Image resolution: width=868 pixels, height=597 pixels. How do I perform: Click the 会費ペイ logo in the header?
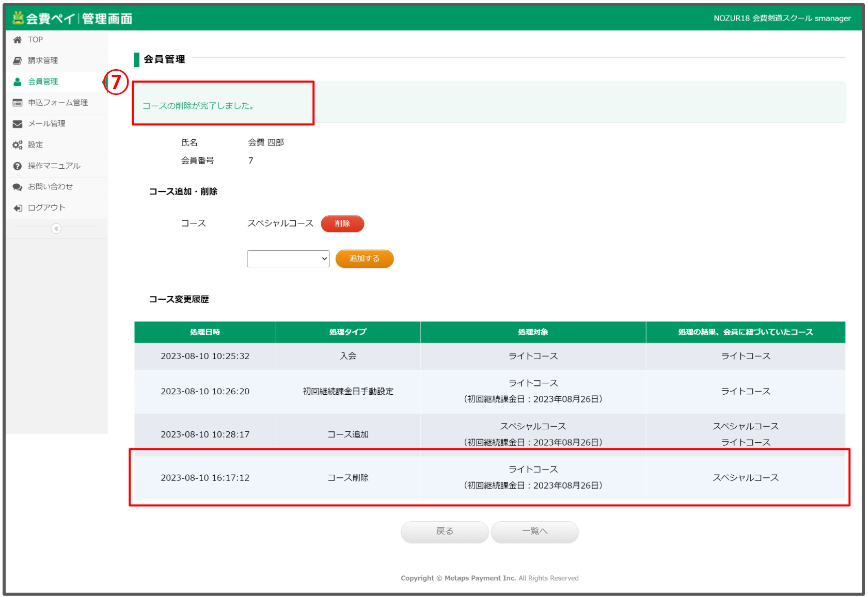click(x=72, y=19)
